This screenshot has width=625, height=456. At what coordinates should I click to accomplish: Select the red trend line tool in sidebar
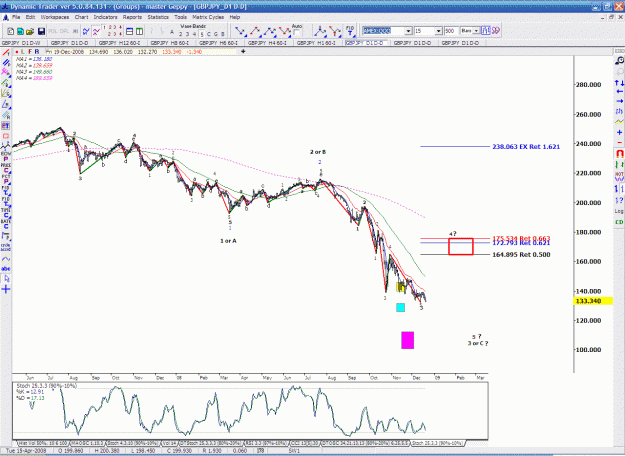coord(6,52)
